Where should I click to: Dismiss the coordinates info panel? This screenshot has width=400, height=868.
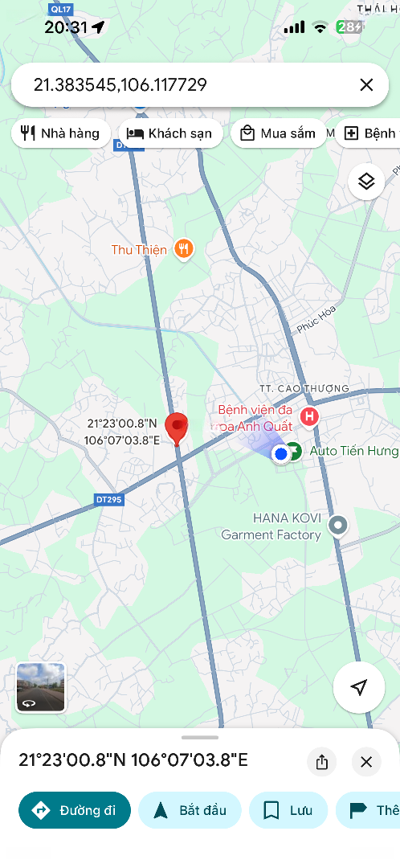(x=366, y=762)
